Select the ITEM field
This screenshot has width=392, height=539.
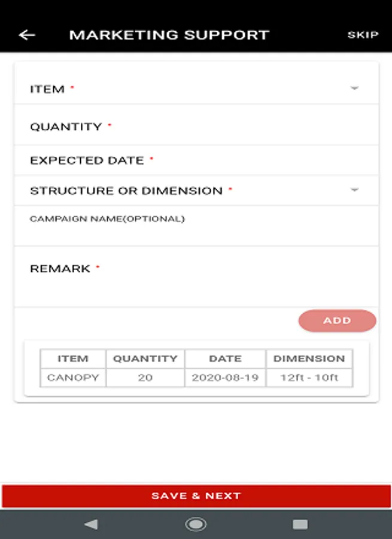(180, 89)
